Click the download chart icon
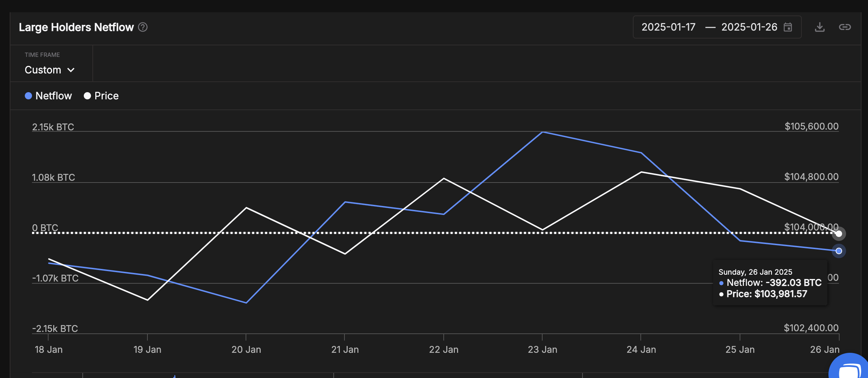This screenshot has height=378, width=868. (x=820, y=27)
